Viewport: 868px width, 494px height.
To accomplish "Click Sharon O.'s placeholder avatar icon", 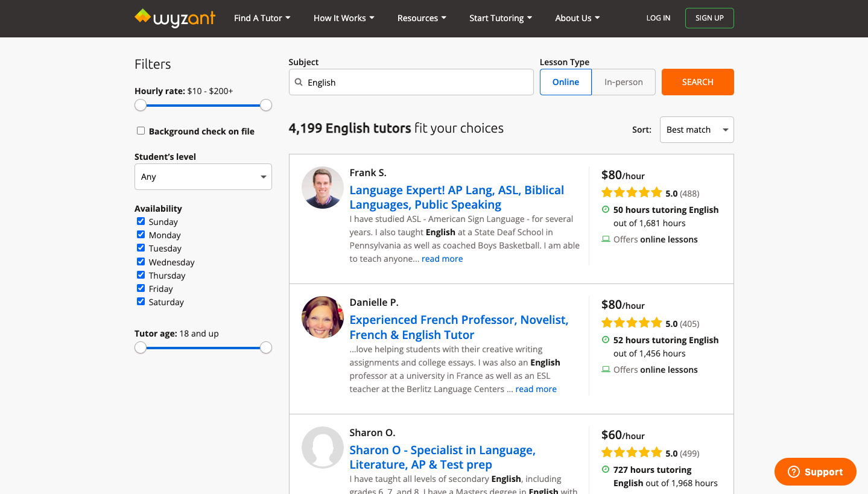I will [x=323, y=448].
